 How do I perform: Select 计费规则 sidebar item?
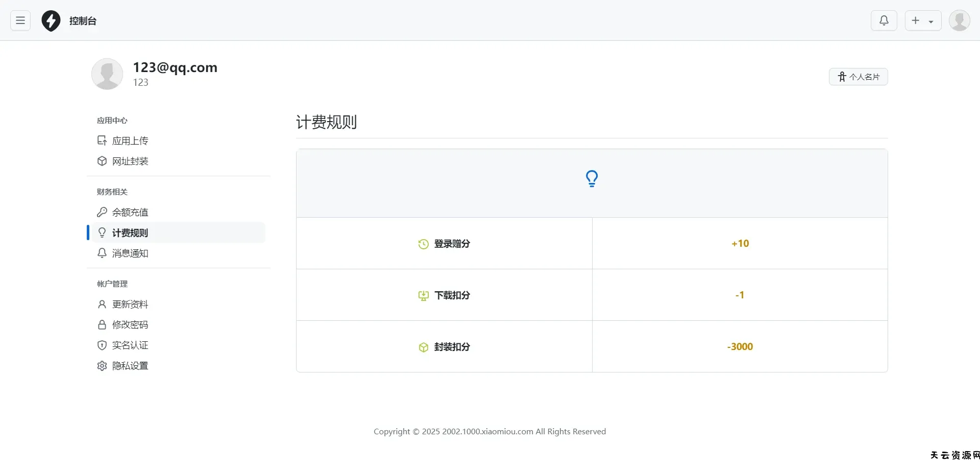(x=130, y=232)
